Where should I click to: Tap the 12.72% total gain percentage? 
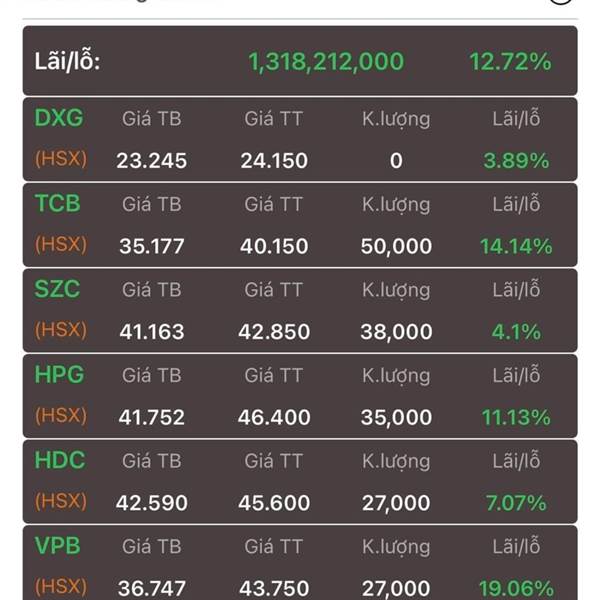[x=510, y=62]
